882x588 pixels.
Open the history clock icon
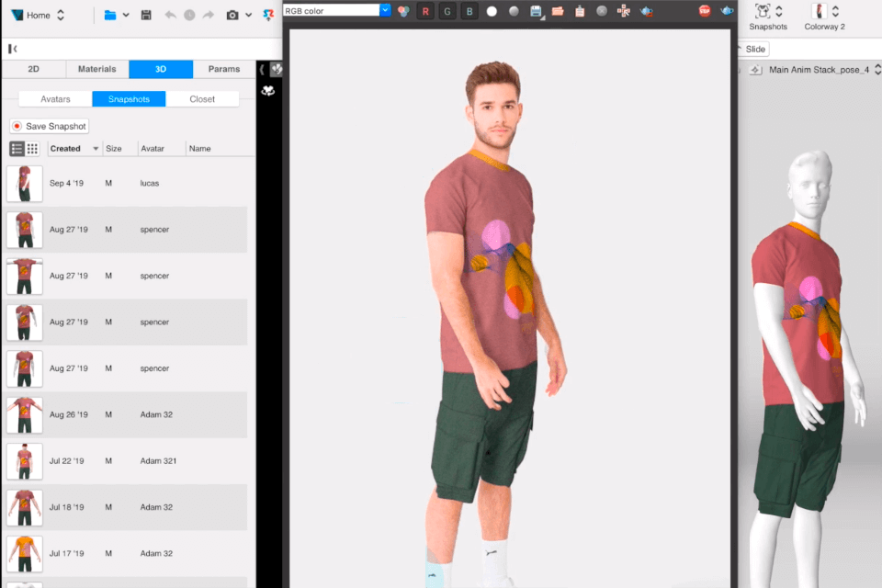[x=189, y=16]
